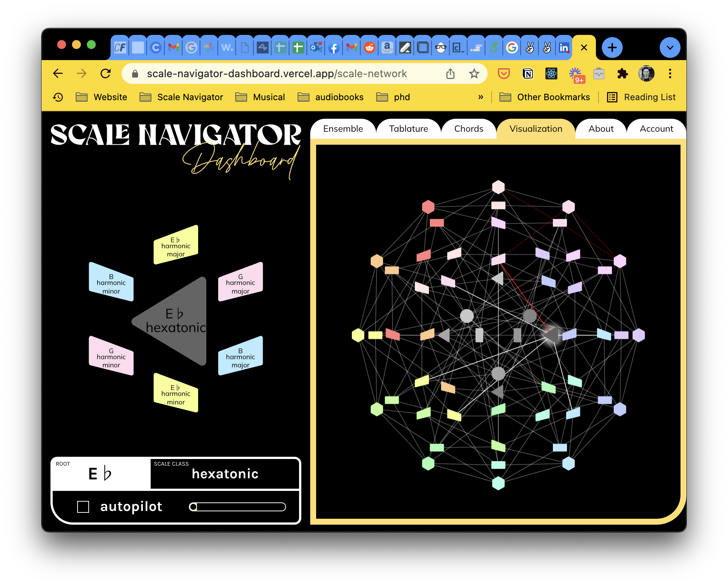This screenshot has width=728, height=587.
Task: Open the SCALE CLASS hexatonic selector
Action: (224, 473)
